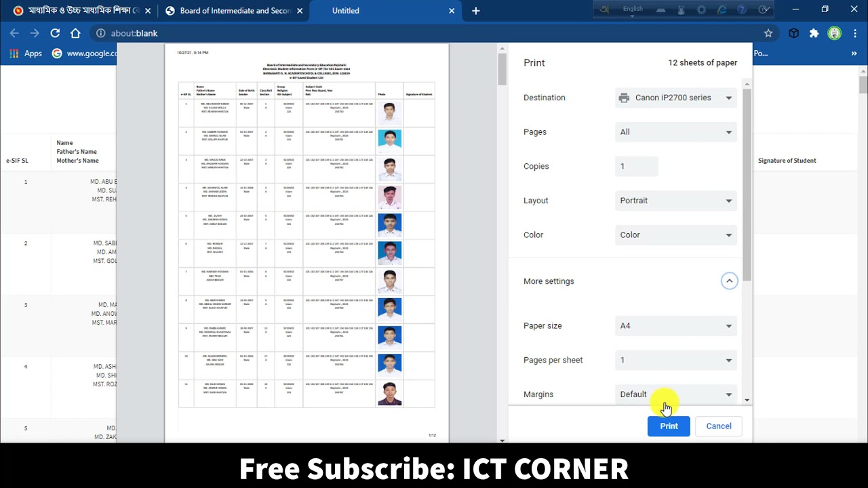
Task: Open the Chrome three-dot menu
Action: pyautogui.click(x=854, y=33)
